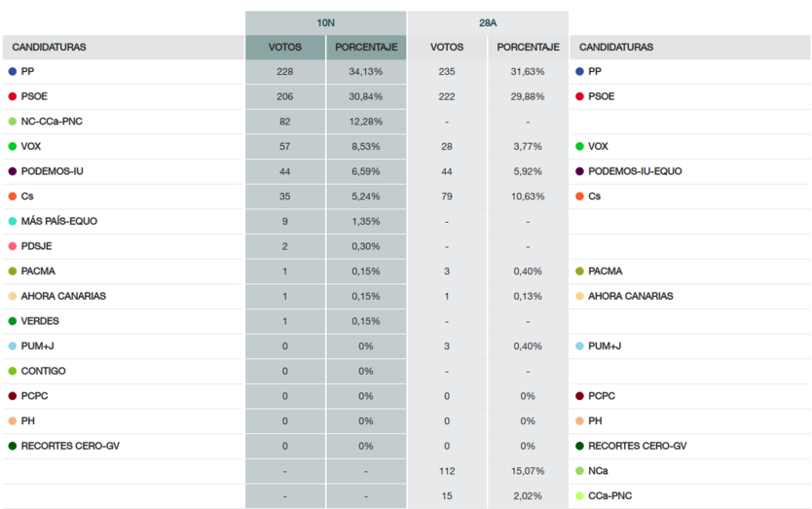812x509 pixels.
Task: Open the PODEMOS-IU-EQUO candidature link
Action: [x=635, y=171]
